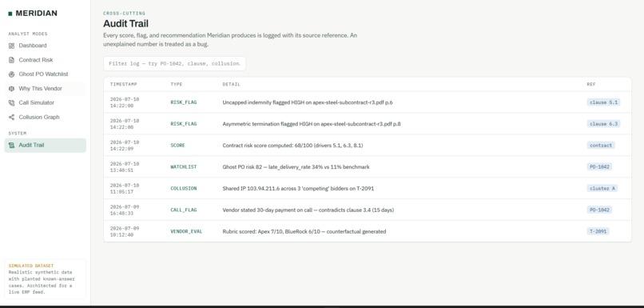Click PO-1042 tag in CALL_FLAG row
644x308 pixels.
click(599, 210)
